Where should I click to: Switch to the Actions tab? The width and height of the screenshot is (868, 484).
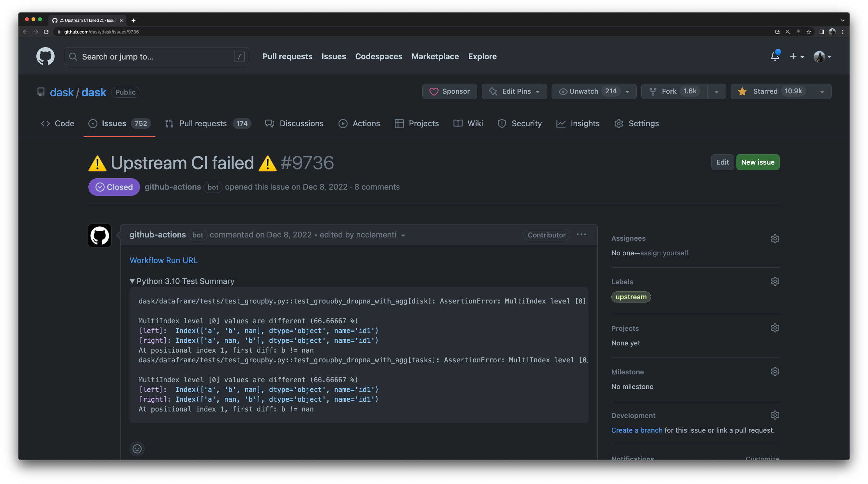pos(365,124)
